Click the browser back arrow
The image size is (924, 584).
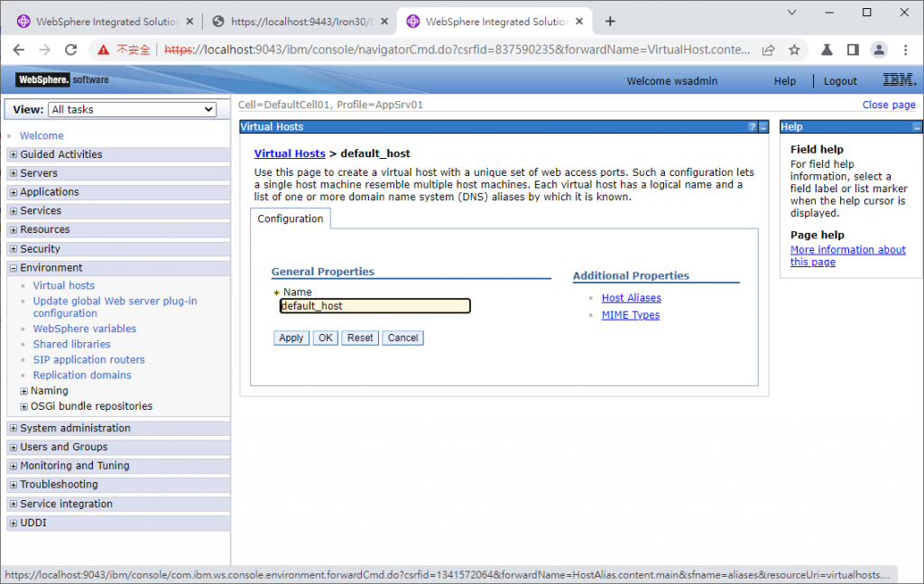point(19,50)
